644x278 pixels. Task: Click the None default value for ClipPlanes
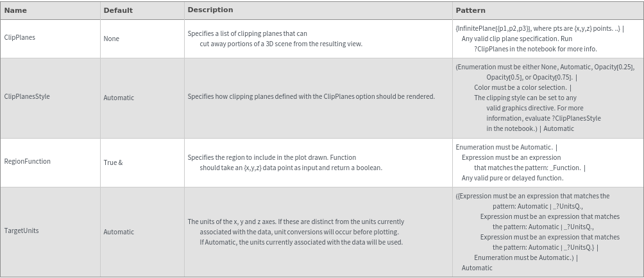point(112,39)
